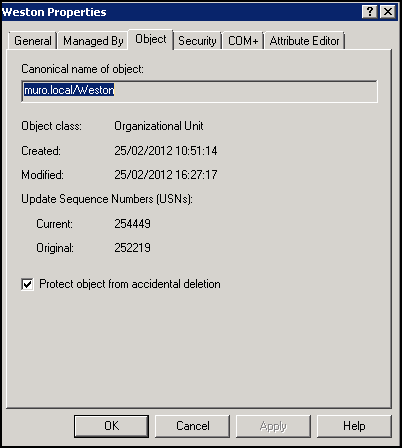Click the Cancel button
Viewport: 402px width, 448px height.
pyautogui.click(x=193, y=426)
